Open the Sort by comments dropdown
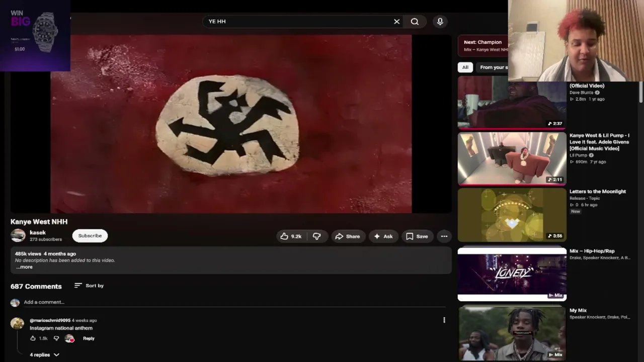 [x=89, y=286]
